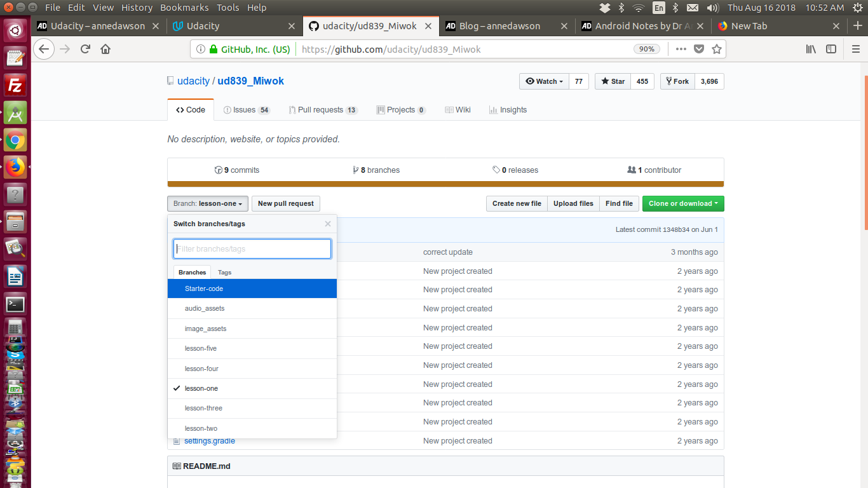868x488 pixels.
Task: Switch to the lesson-three branch
Action: 252,408
